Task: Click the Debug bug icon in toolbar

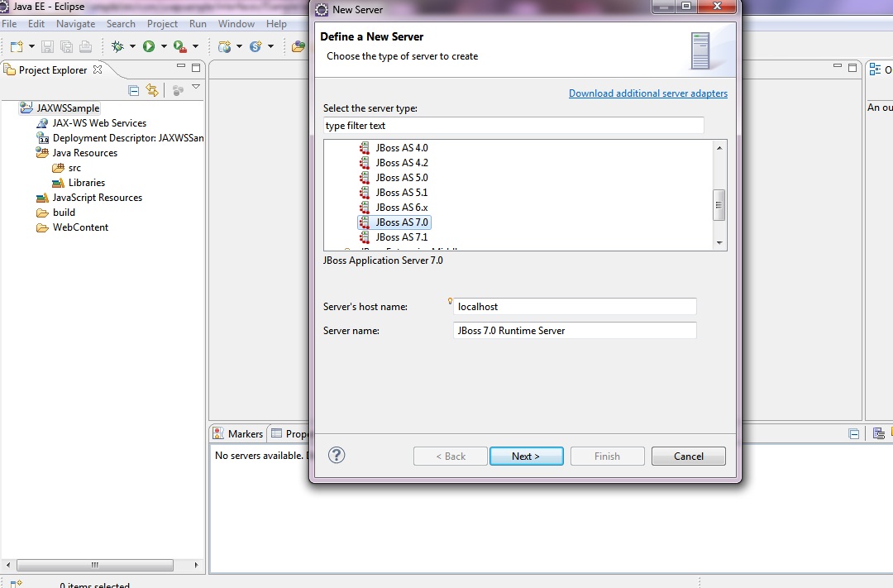Action: 117,46
